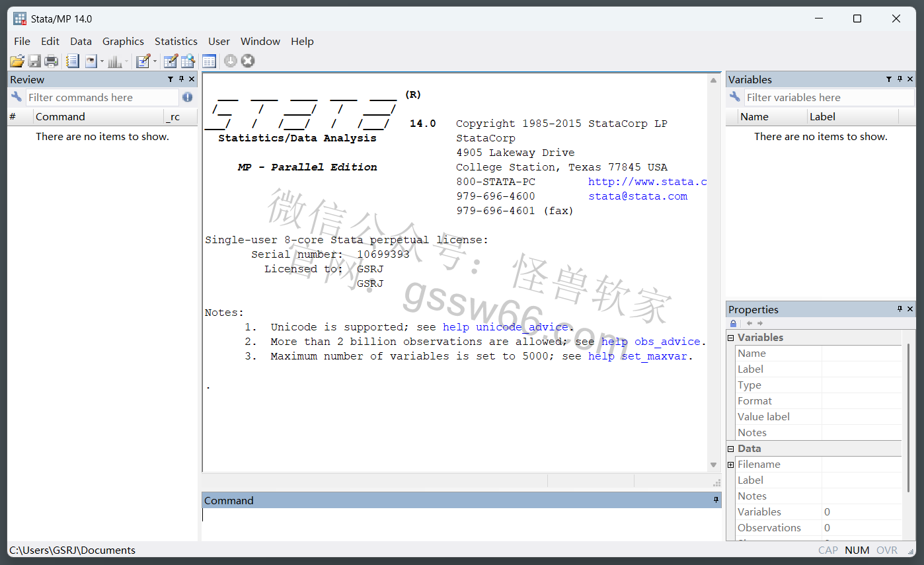Open the help set_maxvar link
Viewport: 924px width, 565px height.
point(638,356)
